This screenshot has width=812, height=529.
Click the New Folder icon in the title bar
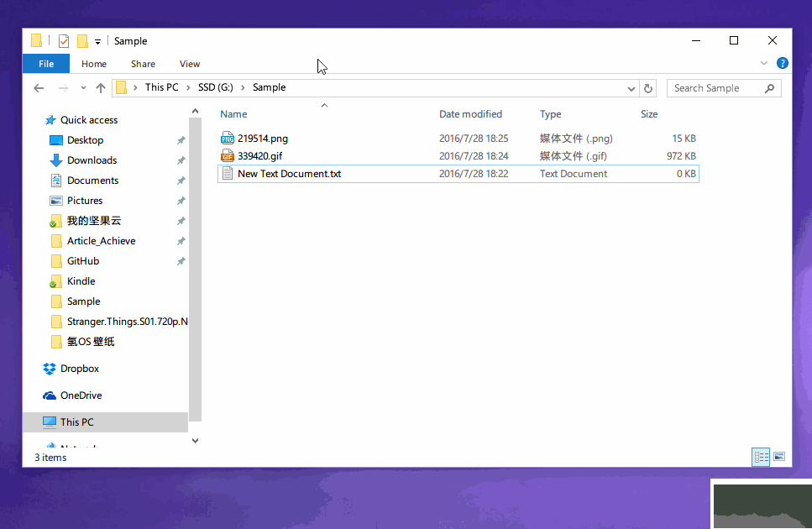(x=82, y=41)
